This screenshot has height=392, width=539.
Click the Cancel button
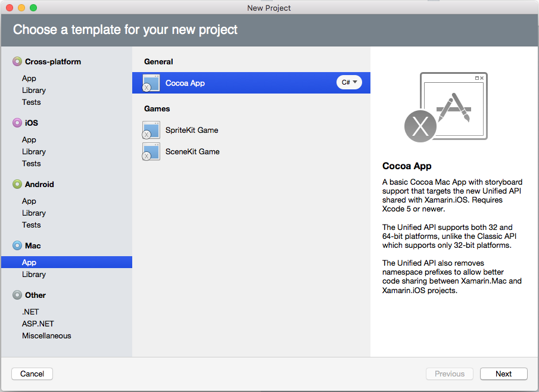(x=32, y=374)
